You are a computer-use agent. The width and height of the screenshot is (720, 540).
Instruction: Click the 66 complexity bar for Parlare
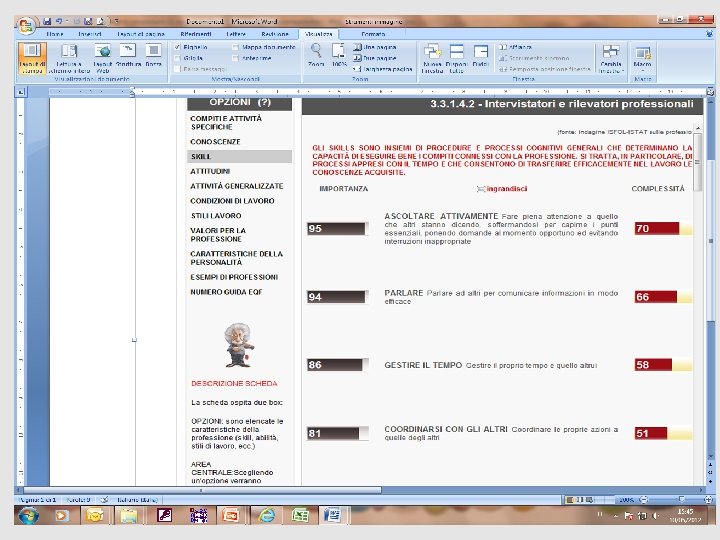[663, 297]
